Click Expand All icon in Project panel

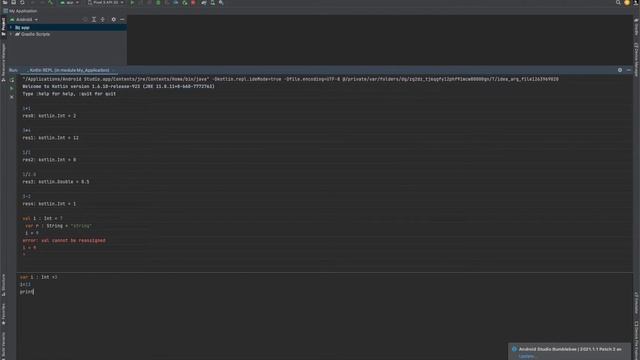[94, 20]
